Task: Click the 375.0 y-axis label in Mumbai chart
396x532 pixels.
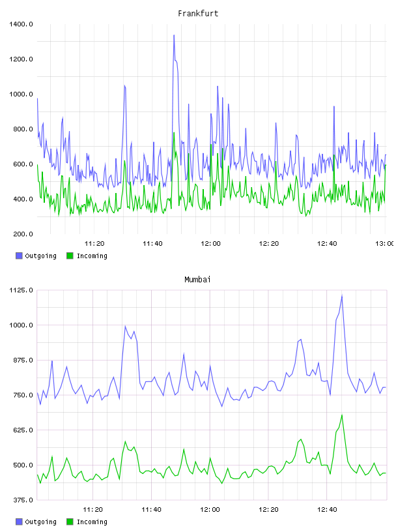Action: pos(23,500)
